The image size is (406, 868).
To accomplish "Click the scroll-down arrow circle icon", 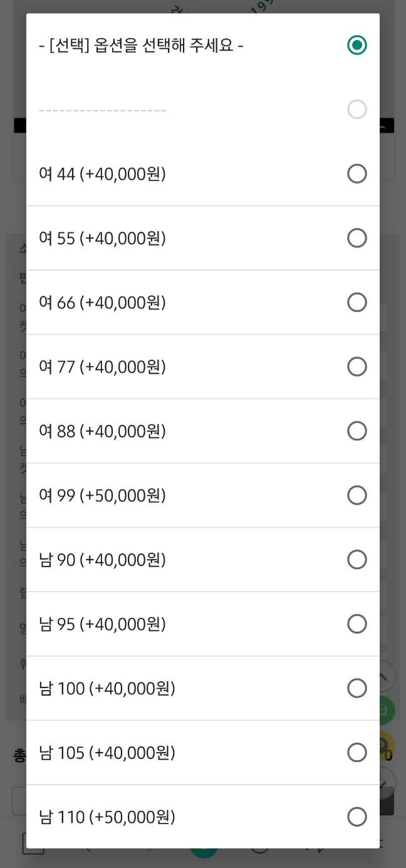I will point(388,782).
